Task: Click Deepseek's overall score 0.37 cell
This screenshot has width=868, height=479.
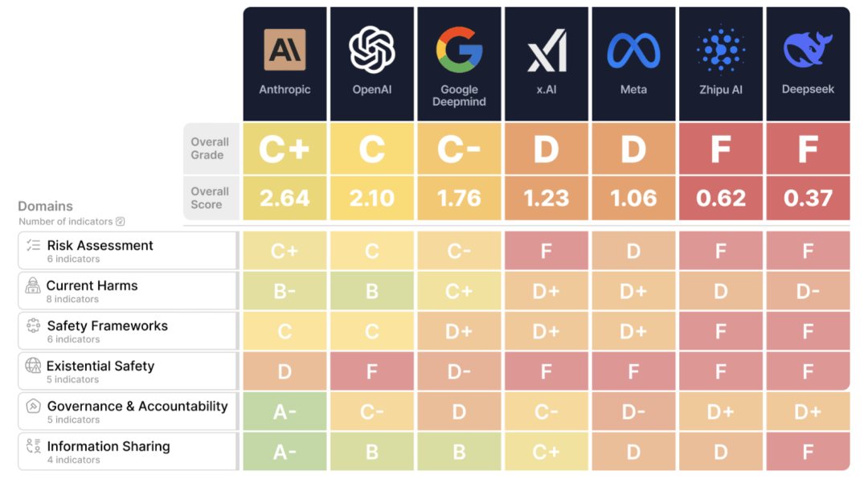Action: pos(808,198)
